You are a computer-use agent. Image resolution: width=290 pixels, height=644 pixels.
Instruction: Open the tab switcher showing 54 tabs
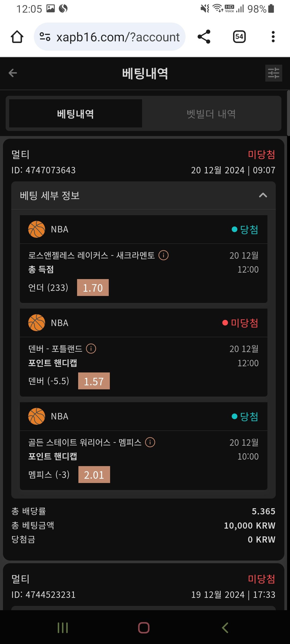click(x=239, y=37)
